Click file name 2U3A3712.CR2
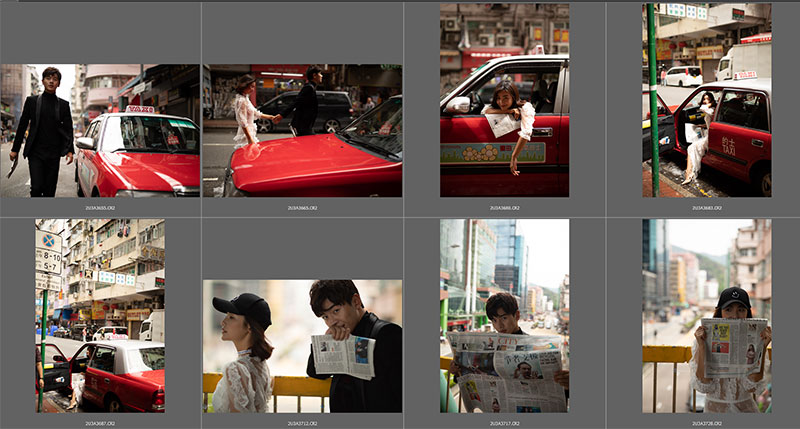The image size is (800, 429). point(303,423)
